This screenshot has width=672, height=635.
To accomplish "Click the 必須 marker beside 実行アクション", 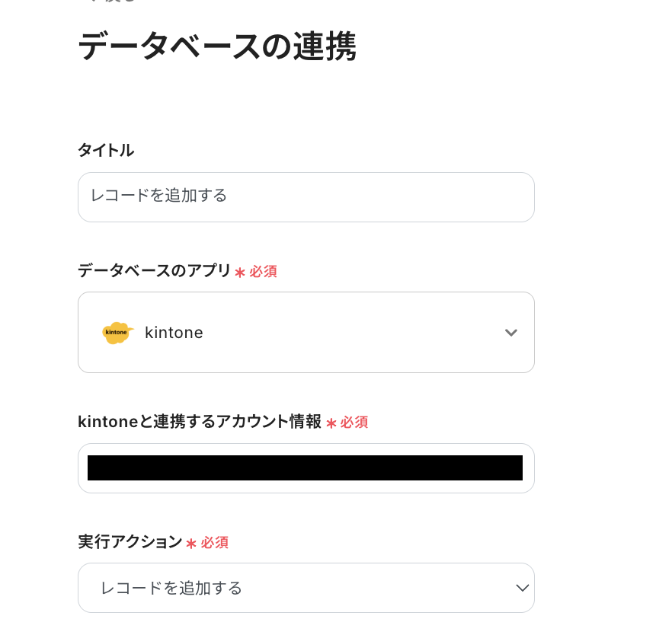I will click(215, 542).
